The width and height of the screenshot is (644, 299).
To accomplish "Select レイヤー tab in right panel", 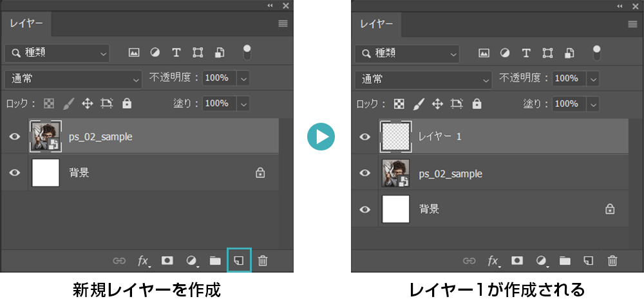I will pyautogui.click(x=377, y=24).
